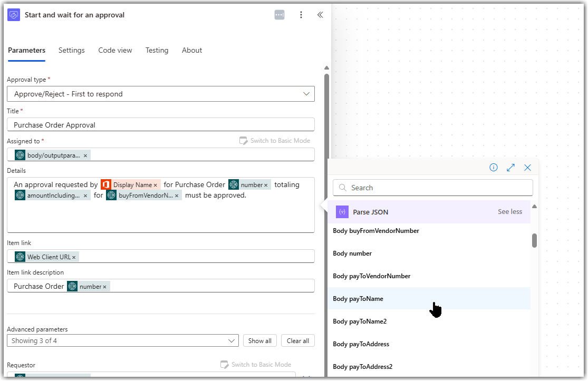Click the Clear all button
This screenshot has width=588, height=381.
(297, 340)
